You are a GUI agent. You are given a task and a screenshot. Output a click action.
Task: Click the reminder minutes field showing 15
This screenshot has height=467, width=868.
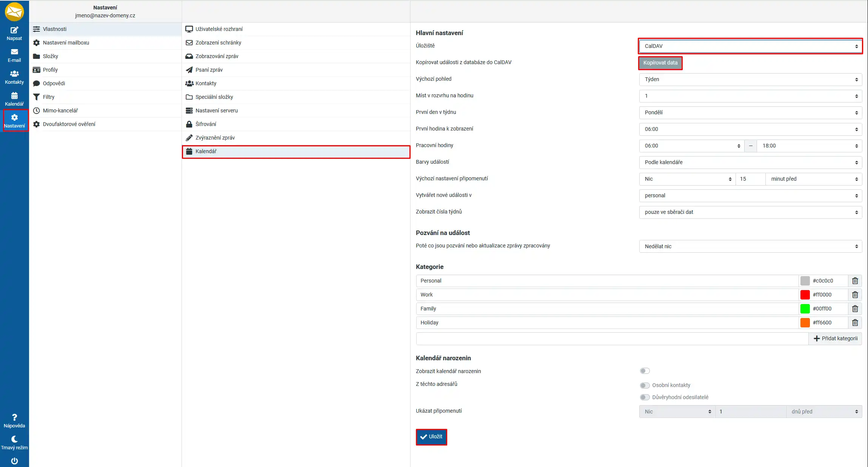tap(750, 179)
